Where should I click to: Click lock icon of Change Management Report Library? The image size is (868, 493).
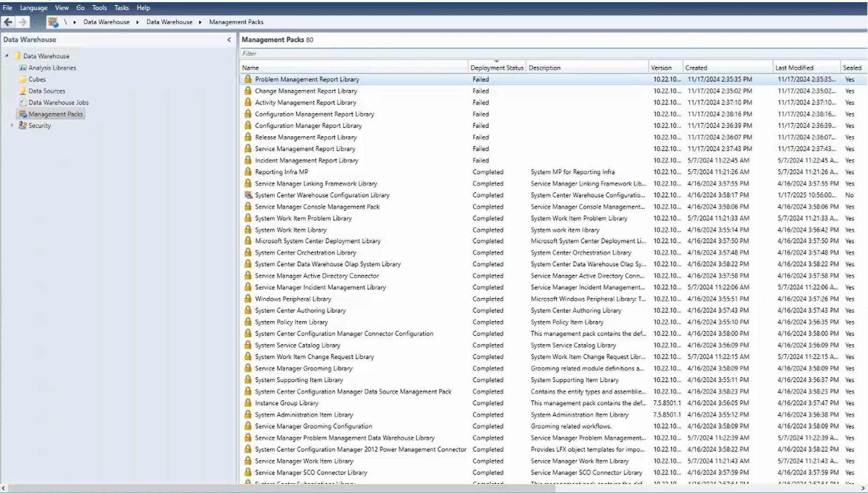click(x=248, y=90)
